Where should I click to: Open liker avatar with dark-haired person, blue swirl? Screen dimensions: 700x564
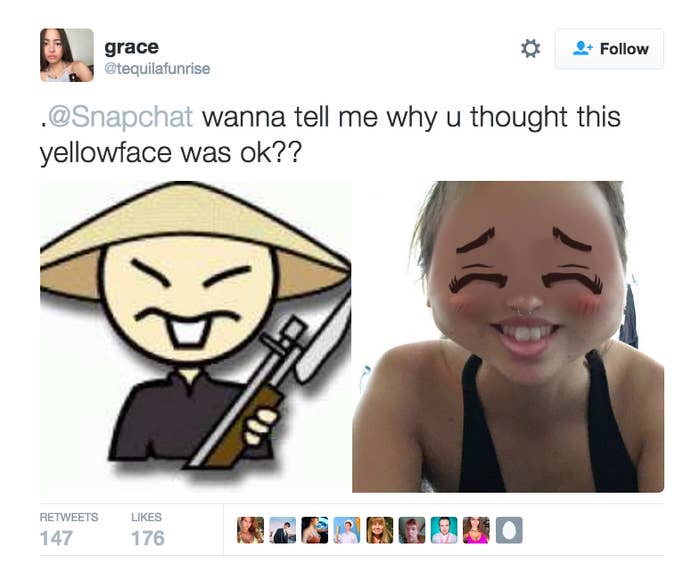(315, 530)
